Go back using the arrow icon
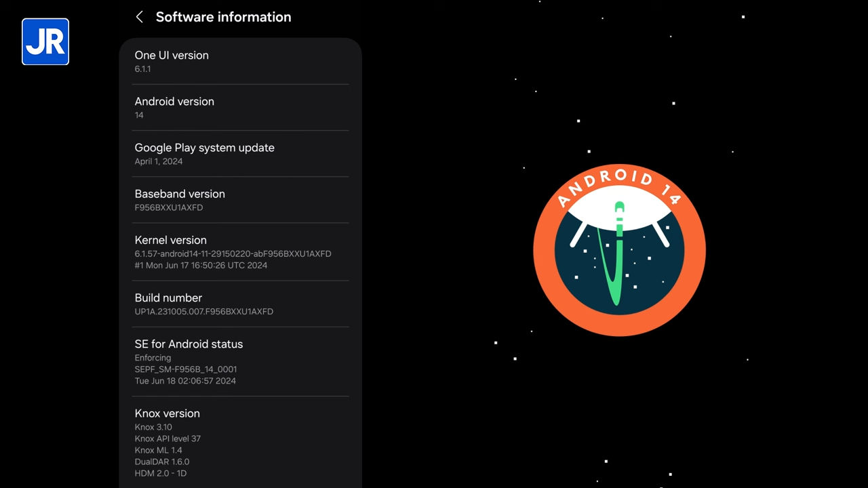The width and height of the screenshot is (868, 488). coord(140,17)
